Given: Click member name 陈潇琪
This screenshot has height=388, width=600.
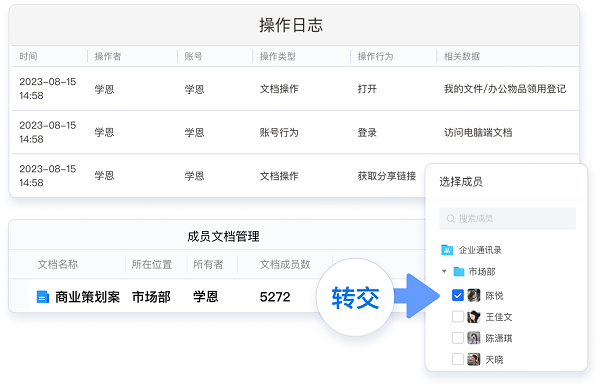Looking at the screenshot, I should click(499, 338).
